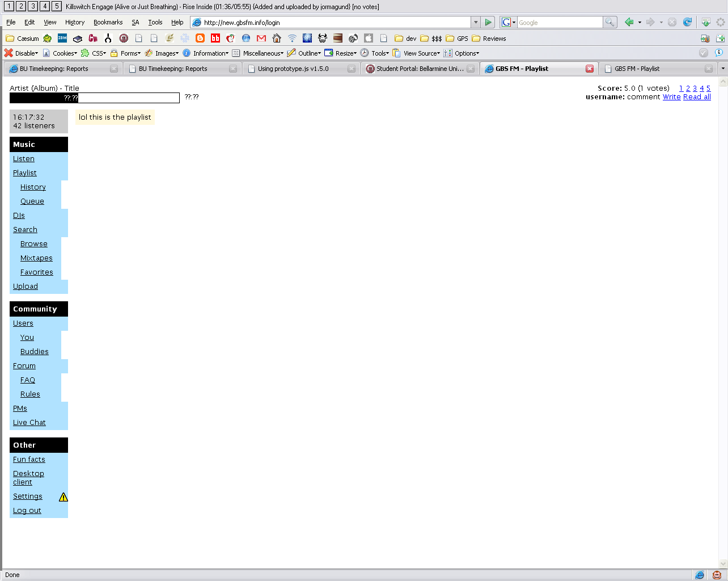Open the Resize dropdown menu
Image resolution: width=728 pixels, height=581 pixels.
341,53
